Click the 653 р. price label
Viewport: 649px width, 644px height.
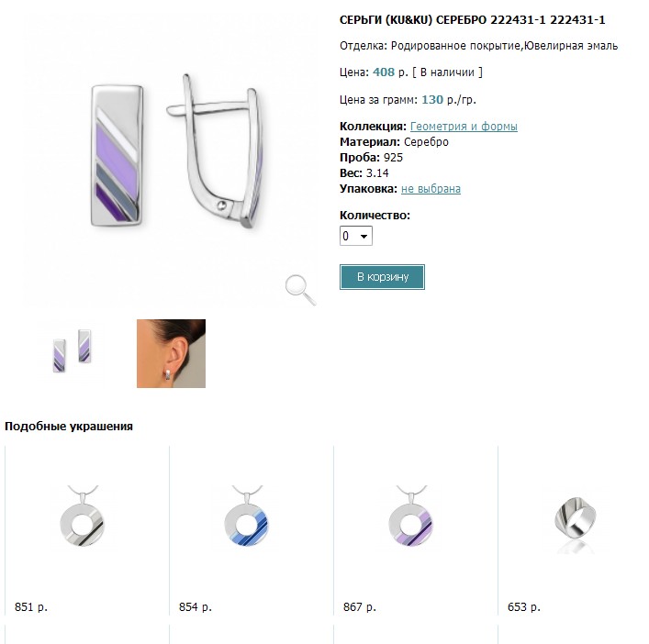click(524, 606)
